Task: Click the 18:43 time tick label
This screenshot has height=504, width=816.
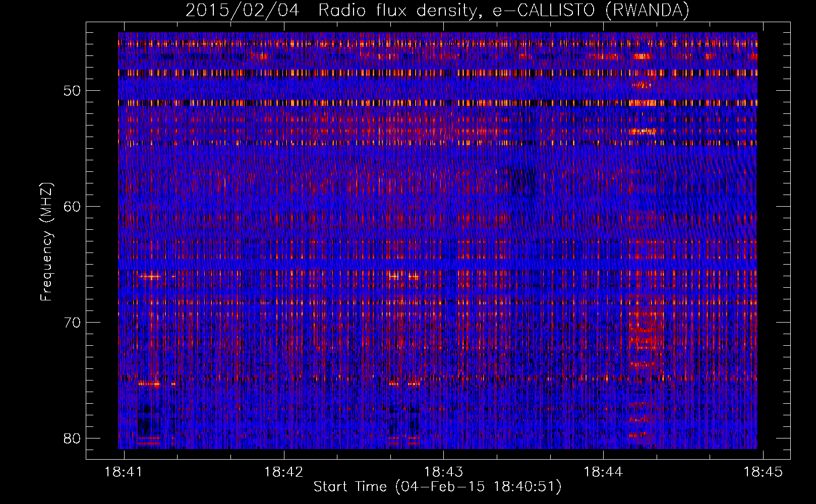Action: click(x=443, y=472)
